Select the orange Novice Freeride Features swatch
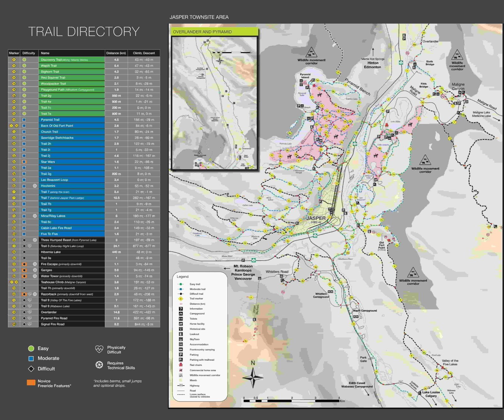 pos(31,383)
